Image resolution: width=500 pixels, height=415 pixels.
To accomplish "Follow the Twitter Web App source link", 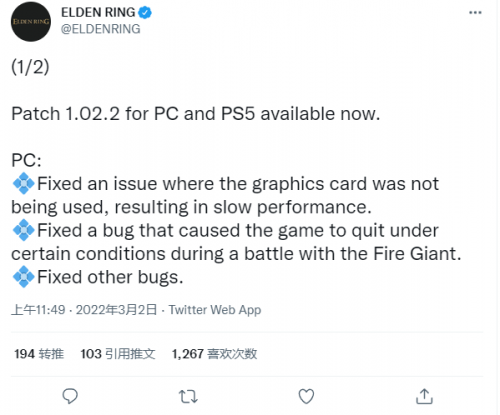I will pos(215,310).
